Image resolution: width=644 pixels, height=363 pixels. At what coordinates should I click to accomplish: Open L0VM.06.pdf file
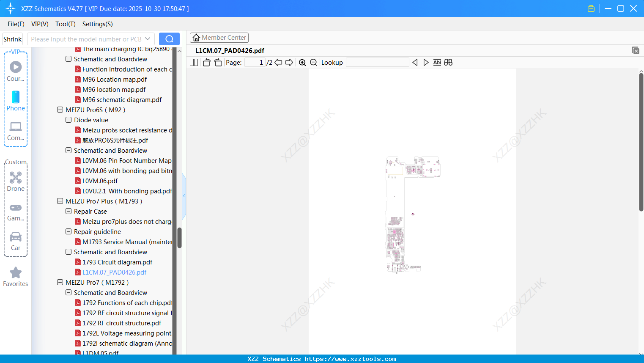100,181
